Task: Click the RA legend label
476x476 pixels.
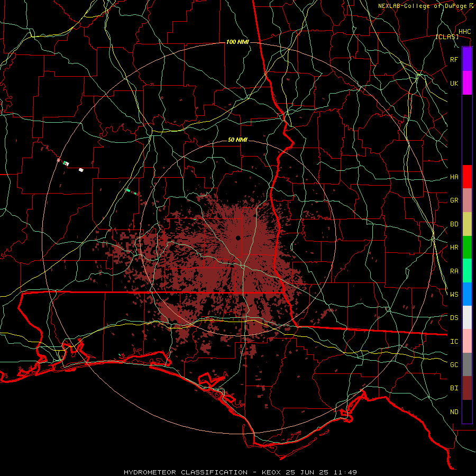Action: pyautogui.click(x=454, y=271)
